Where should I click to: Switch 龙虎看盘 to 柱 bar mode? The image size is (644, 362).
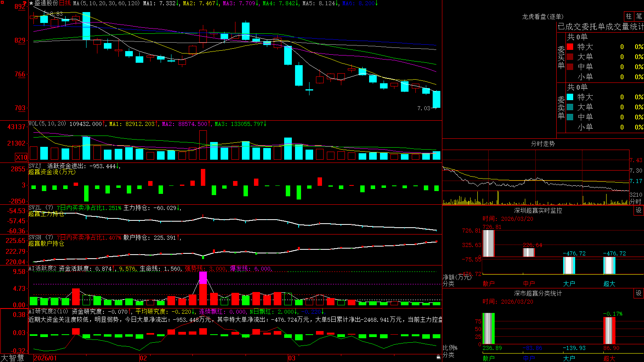[x=629, y=16]
